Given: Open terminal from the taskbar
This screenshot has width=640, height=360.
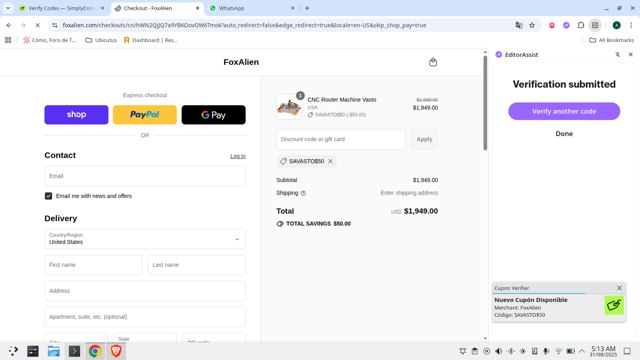Looking at the screenshot, I should coord(74,351).
